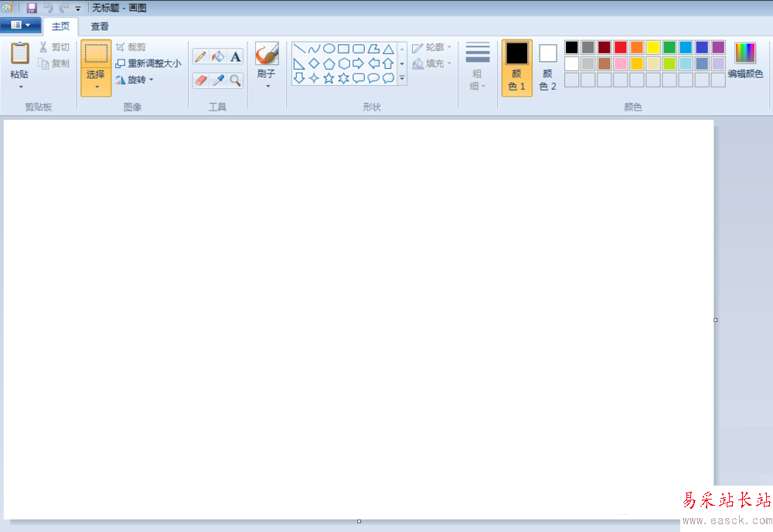This screenshot has height=532, width=773.
Task: Switch to the View (查看) tab
Action: click(x=100, y=26)
